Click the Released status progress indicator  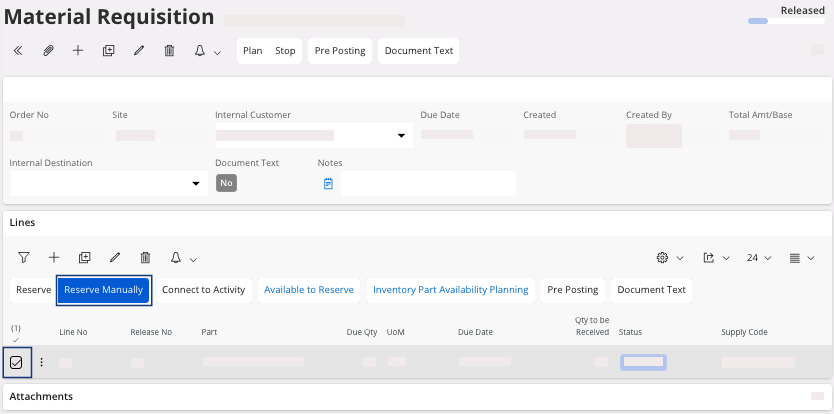758,20
